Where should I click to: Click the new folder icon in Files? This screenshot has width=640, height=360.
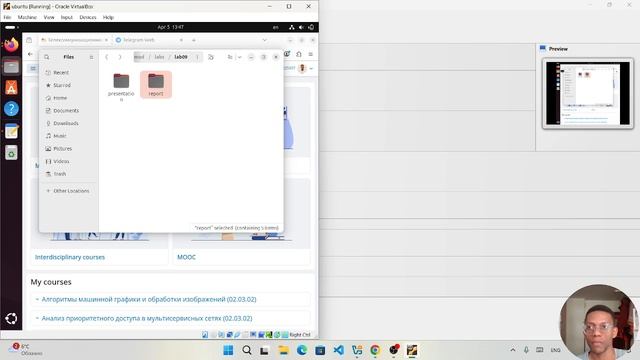tap(211, 57)
